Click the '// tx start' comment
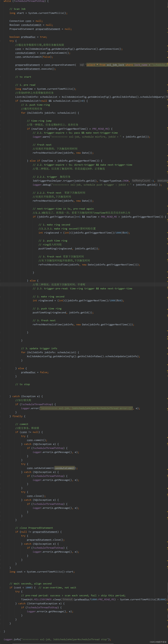Screen dimensions: 168x644 (23, 77)
